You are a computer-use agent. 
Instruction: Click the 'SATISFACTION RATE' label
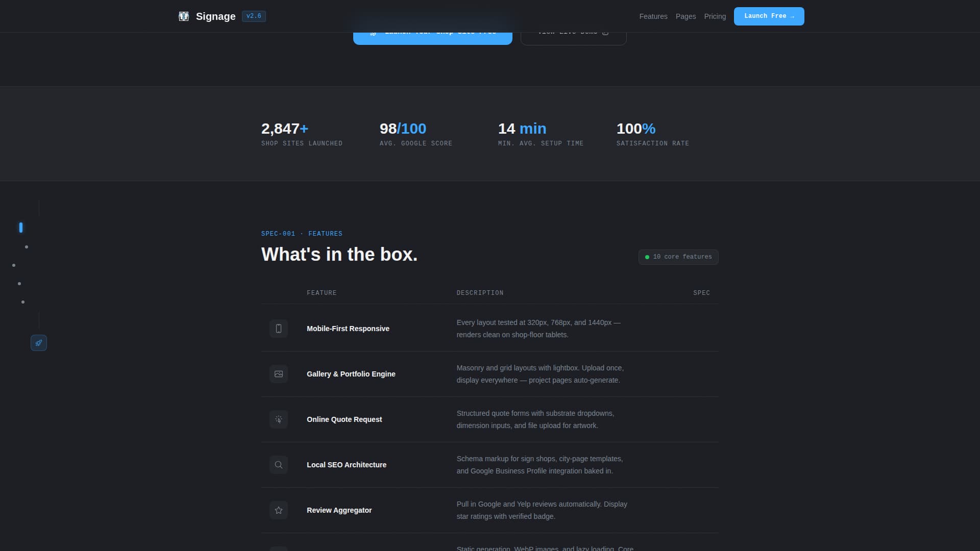pyautogui.click(x=653, y=143)
